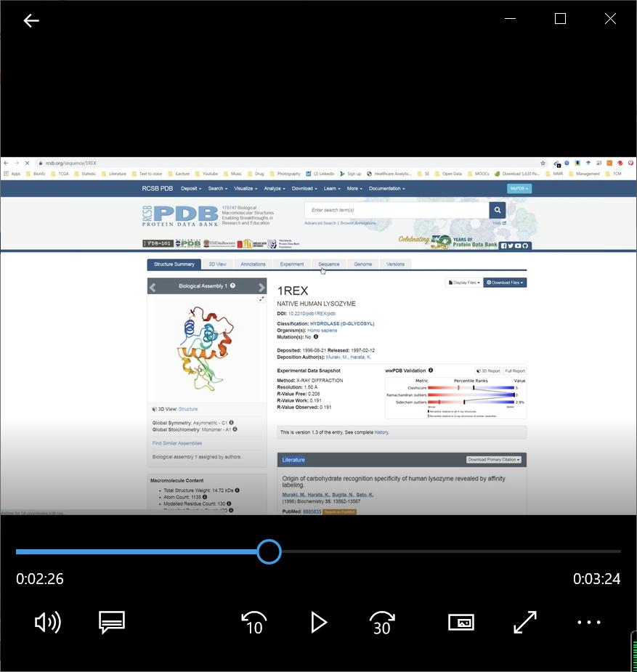The image size is (637, 672).
Task: Select the Structure Summary tab
Action: coord(174,264)
